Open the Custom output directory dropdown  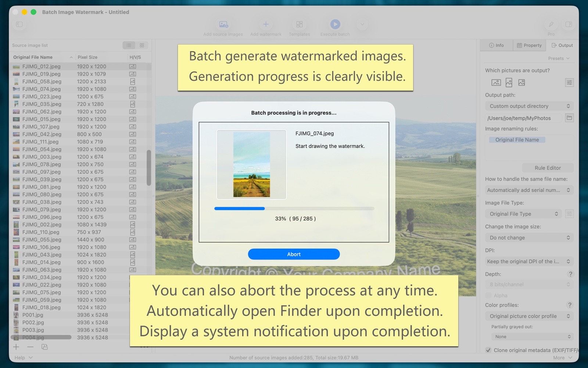[x=529, y=106]
